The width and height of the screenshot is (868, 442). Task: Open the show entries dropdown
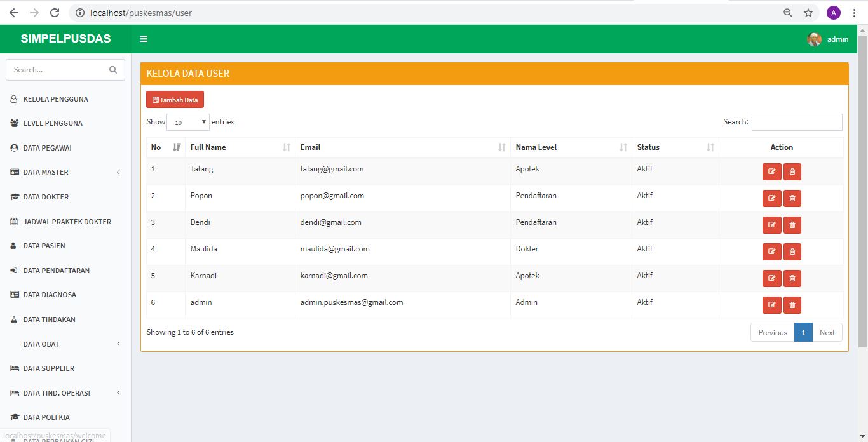point(188,123)
